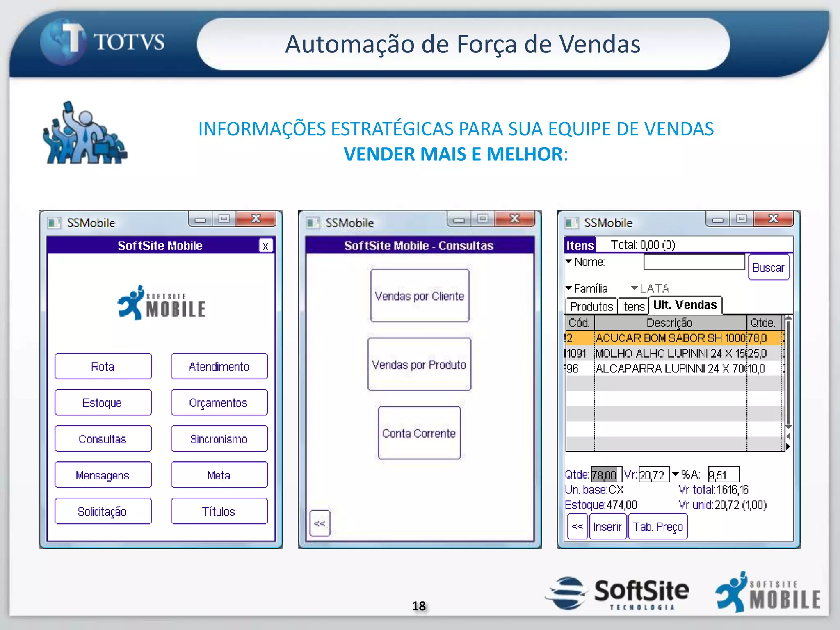Click the sales team people icon
This screenshot has height=630, width=840.
point(85,132)
